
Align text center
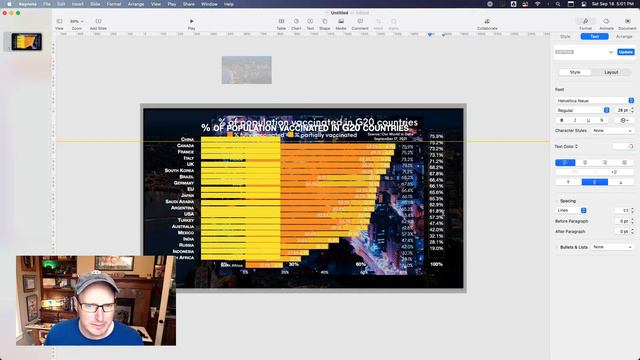coord(585,162)
